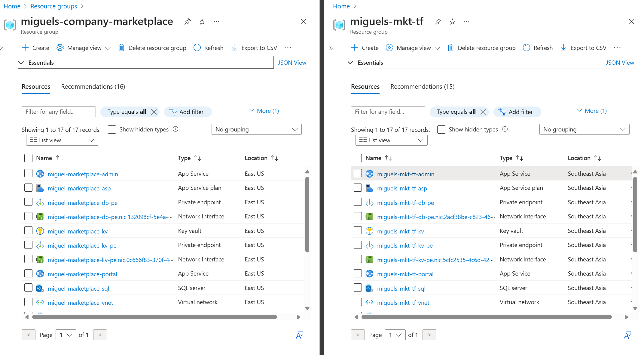Click right pane horizontal scrollbar
This screenshot has width=644, height=355.
[x=487, y=317]
